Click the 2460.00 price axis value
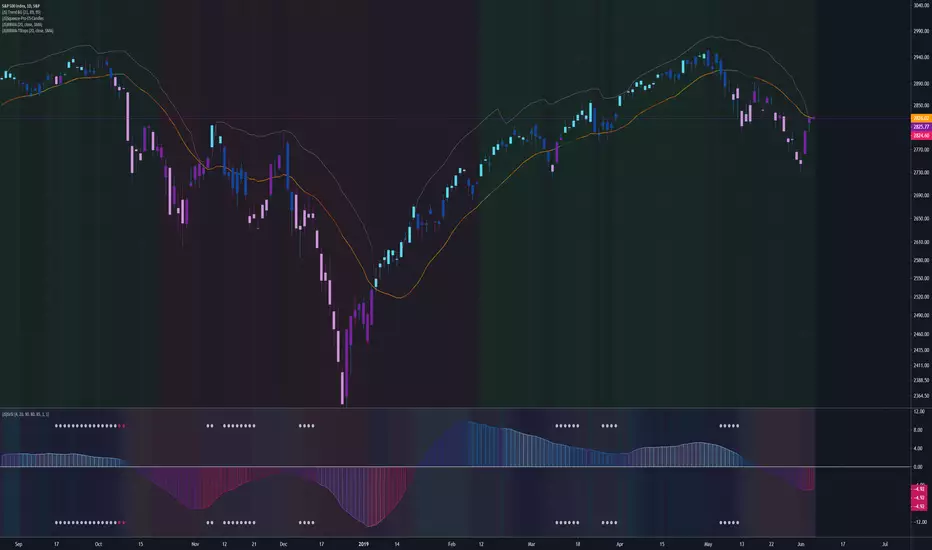 point(921,334)
